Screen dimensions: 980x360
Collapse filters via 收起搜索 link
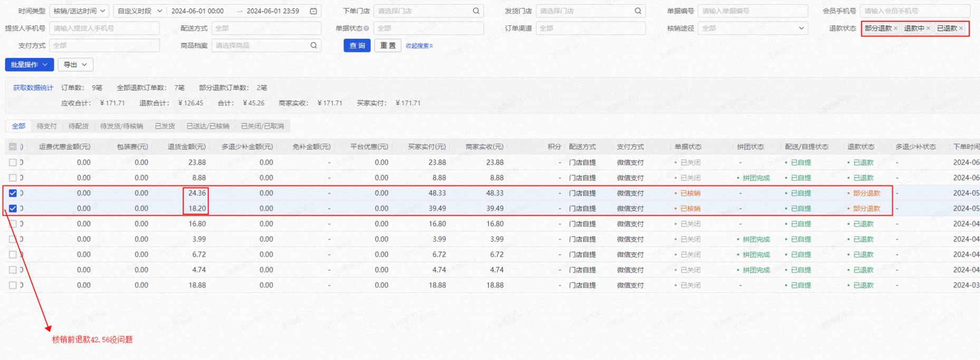(419, 46)
